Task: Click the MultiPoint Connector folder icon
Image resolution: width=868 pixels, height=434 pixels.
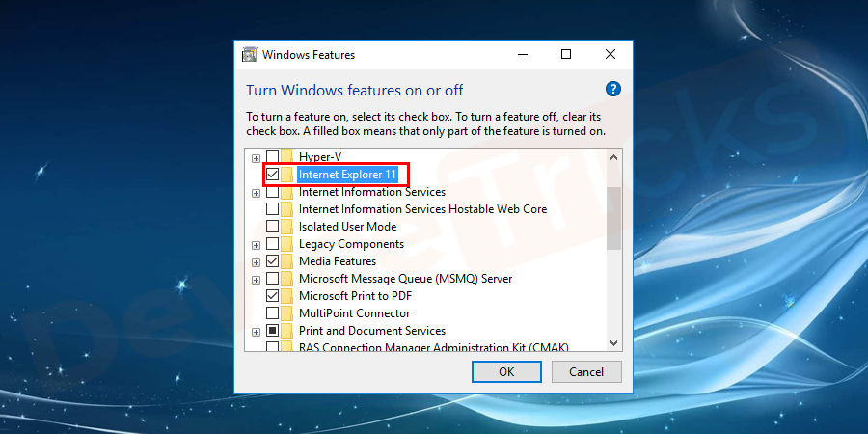Action: (286, 312)
